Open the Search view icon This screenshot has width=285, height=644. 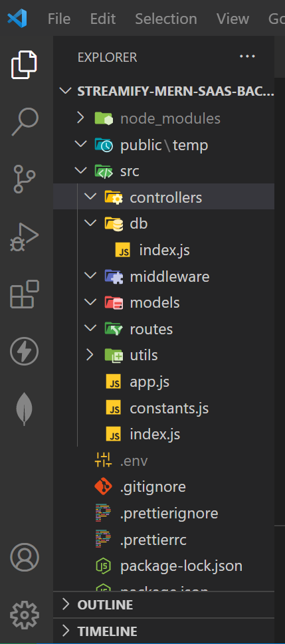point(25,122)
